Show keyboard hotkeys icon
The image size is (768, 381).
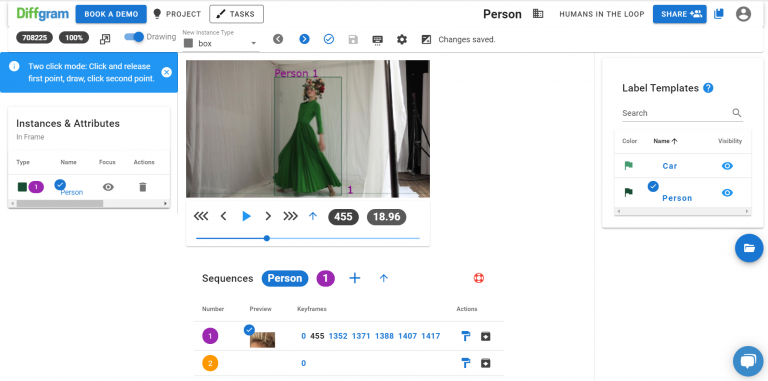pyautogui.click(x=378, y=40)
